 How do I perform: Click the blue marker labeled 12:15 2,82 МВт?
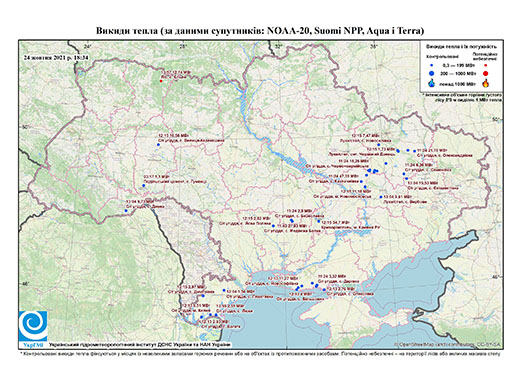(273, 226)
